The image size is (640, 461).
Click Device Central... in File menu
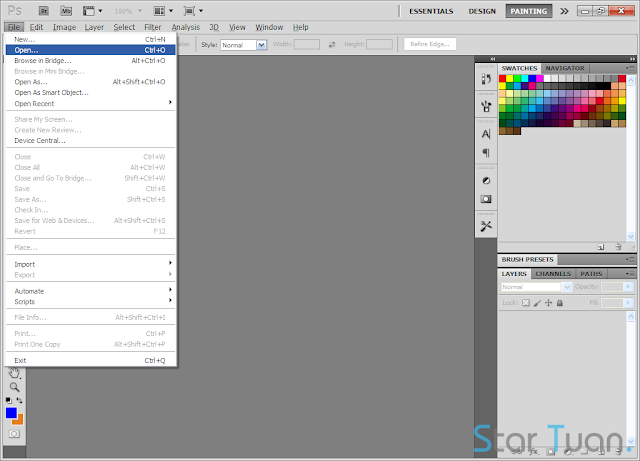[91, 140]
